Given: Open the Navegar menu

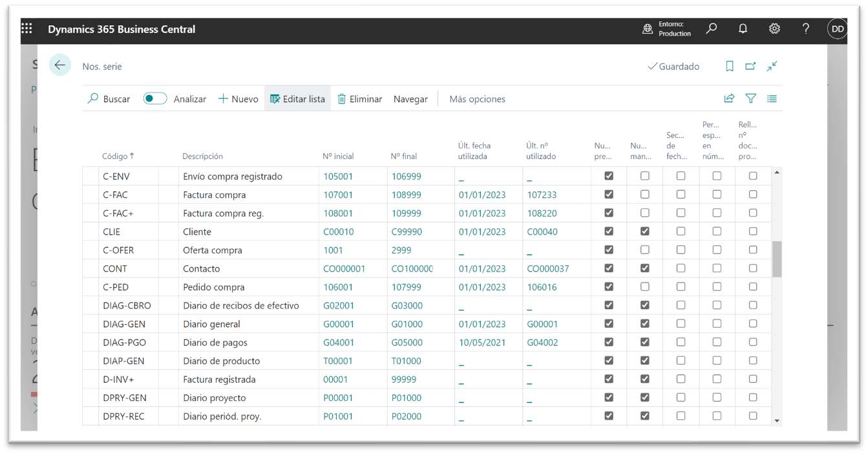Looking at the screenshot, I should click(x=410, y=99).
